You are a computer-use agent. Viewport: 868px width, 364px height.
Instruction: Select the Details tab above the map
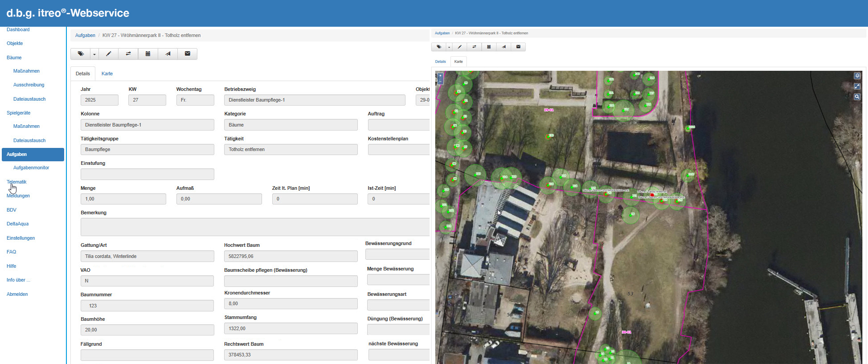point(440,62)
